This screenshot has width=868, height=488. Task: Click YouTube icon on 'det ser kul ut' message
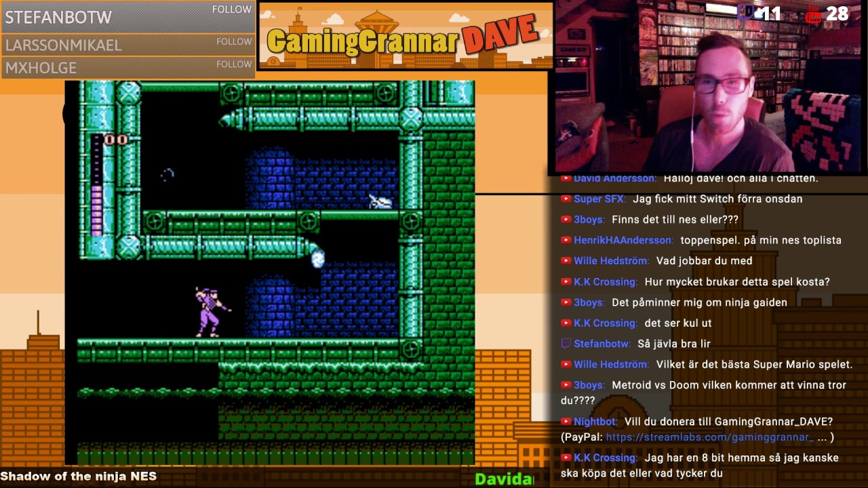tap(566, 323)
